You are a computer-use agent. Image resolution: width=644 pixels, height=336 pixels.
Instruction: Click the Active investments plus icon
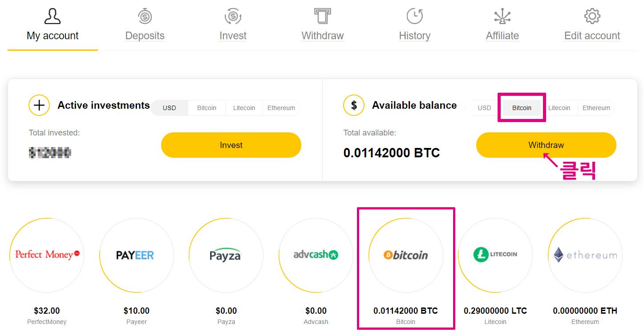tap(39, 106)
